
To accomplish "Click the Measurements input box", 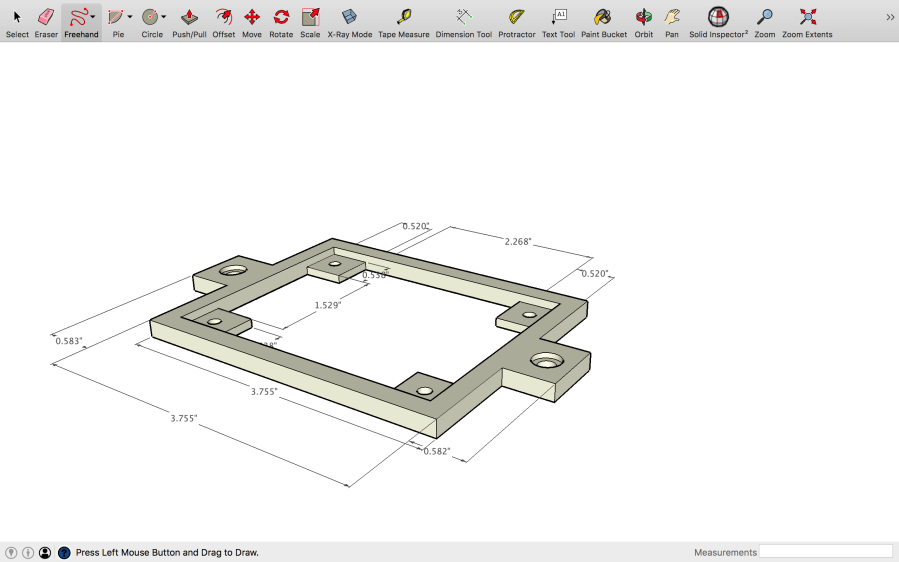I will coord(825,552).
